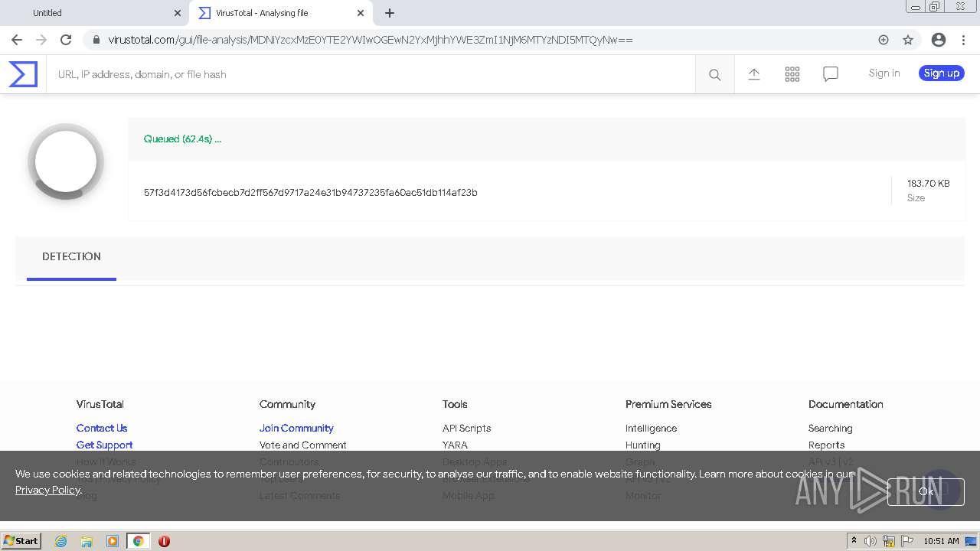Open Join Community link
980x551 pixels.
click(x=296, y=429)
